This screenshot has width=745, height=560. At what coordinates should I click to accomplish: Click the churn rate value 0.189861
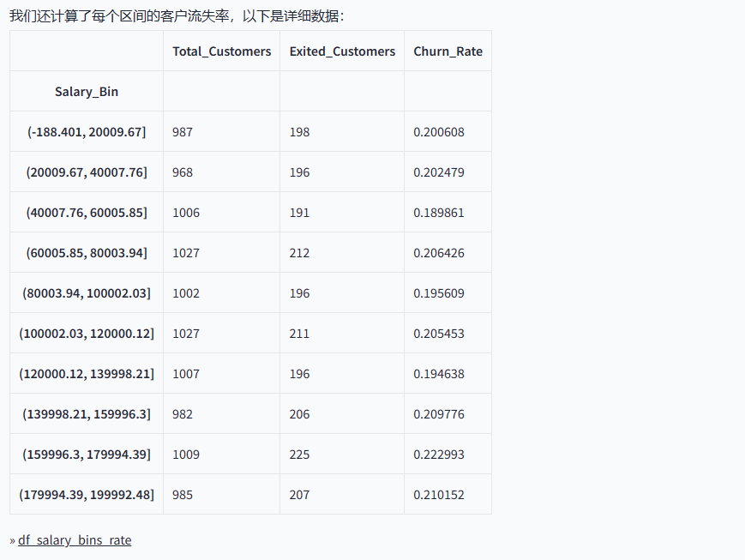point(439,213)
